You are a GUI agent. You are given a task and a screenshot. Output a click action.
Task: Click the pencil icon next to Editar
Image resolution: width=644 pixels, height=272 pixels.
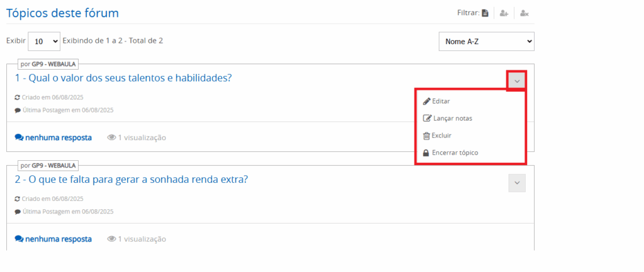click(426, 101)
